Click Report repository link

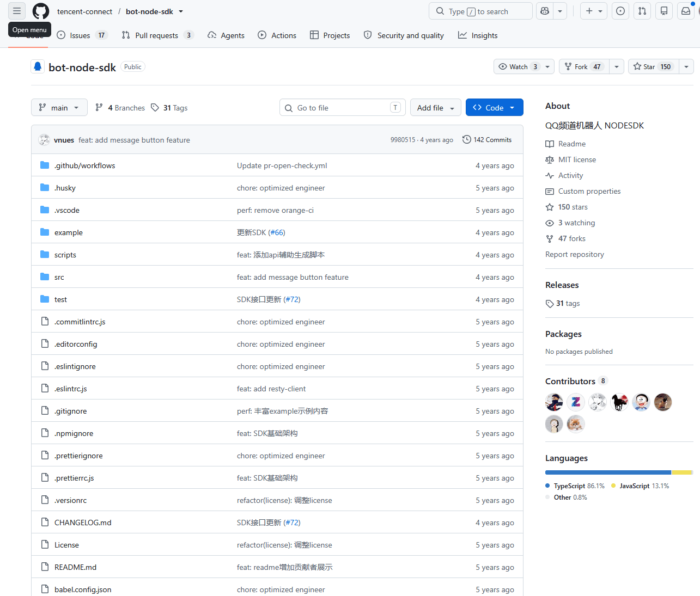(x=575, y=254)
